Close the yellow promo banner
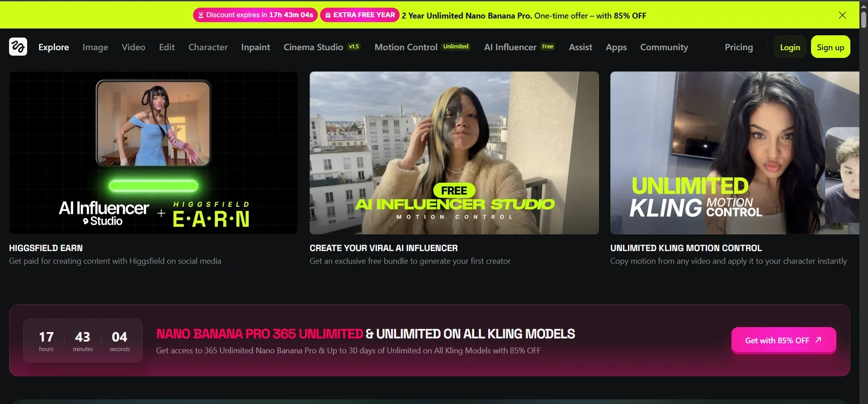The image size is (868, 404). [x=842, y=15]
